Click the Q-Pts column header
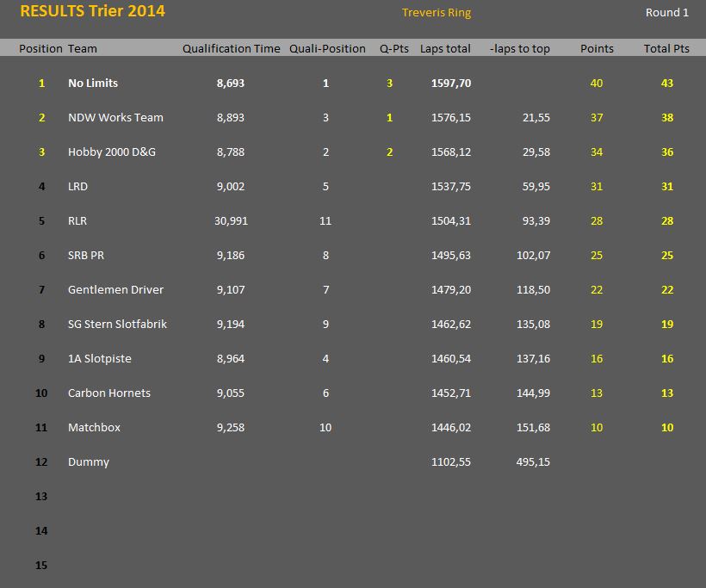This screenshot has width=706, height=588. pos(394,48)
